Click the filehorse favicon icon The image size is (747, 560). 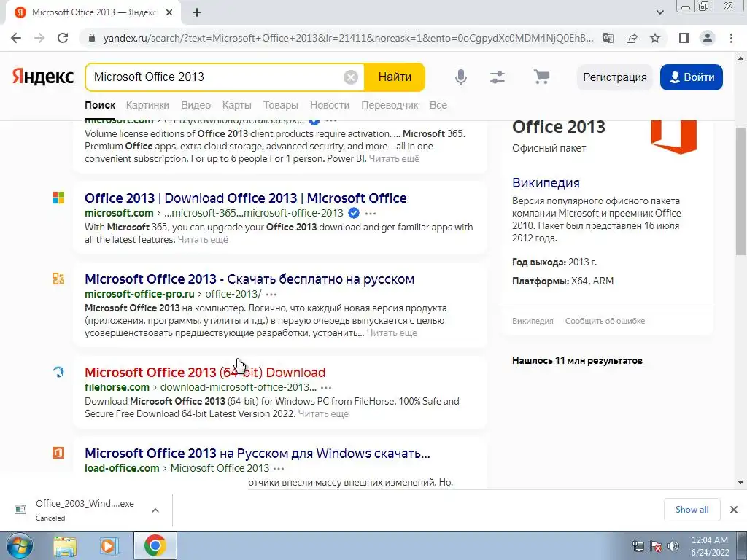58,372
